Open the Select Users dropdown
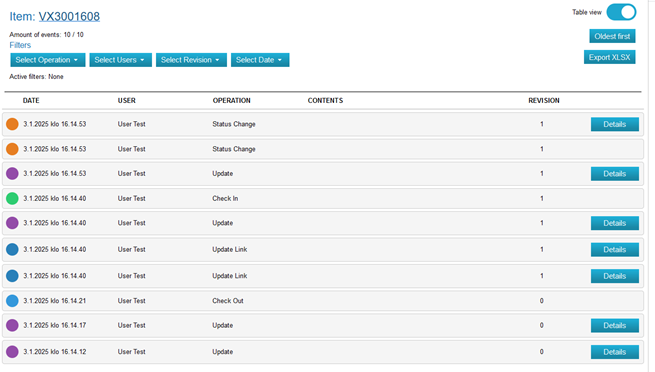 coord(120,60)
